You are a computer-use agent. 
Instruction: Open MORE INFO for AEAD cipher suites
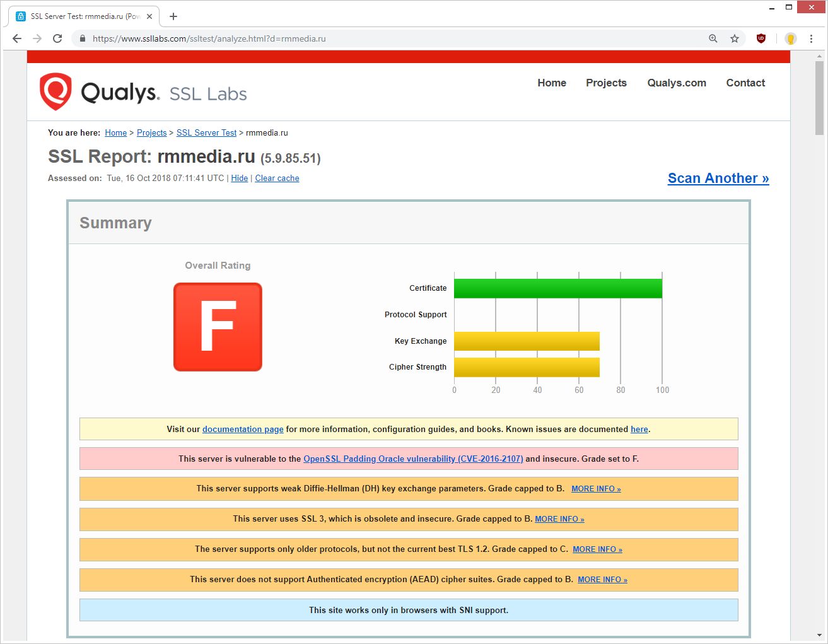click(x=602, y=580)
